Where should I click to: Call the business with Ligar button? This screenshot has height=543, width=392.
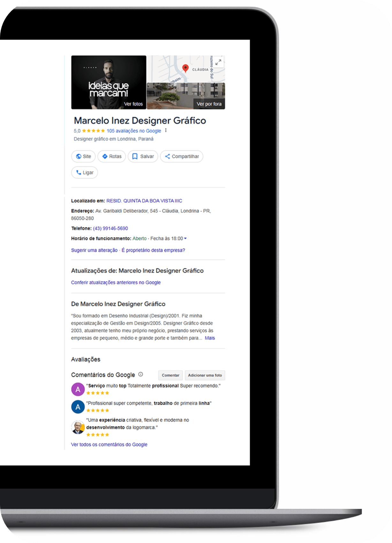(x=85, y=172)
